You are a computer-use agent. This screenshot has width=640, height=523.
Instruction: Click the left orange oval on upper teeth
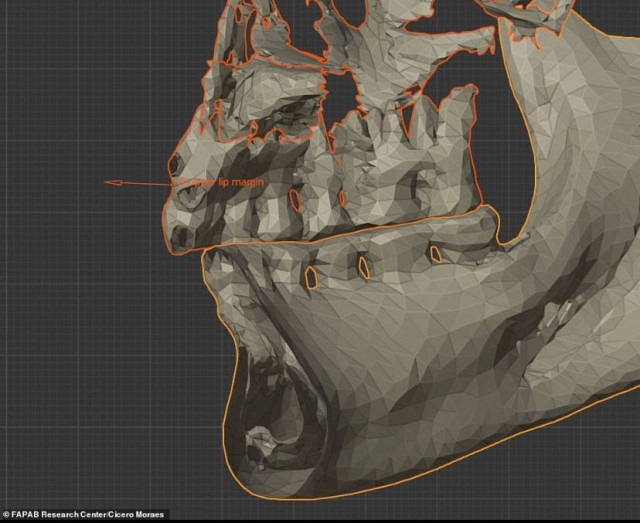pos(295,200)
